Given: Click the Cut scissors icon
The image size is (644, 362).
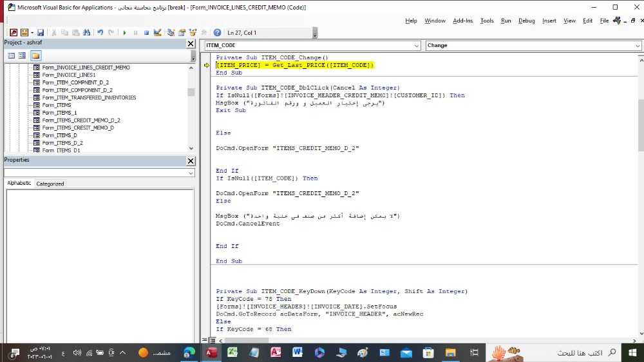Looking at the screenshot, I should (x=53, y=32).
